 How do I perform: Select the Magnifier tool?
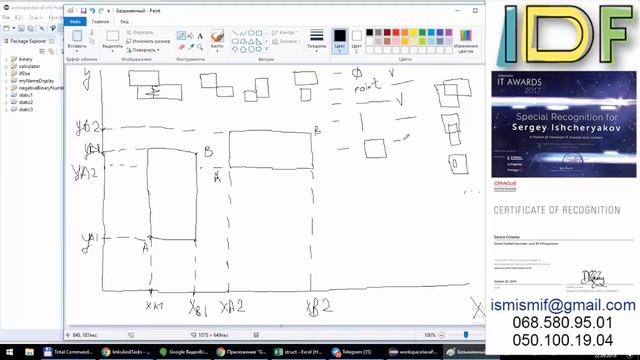(x=200, y=47)
